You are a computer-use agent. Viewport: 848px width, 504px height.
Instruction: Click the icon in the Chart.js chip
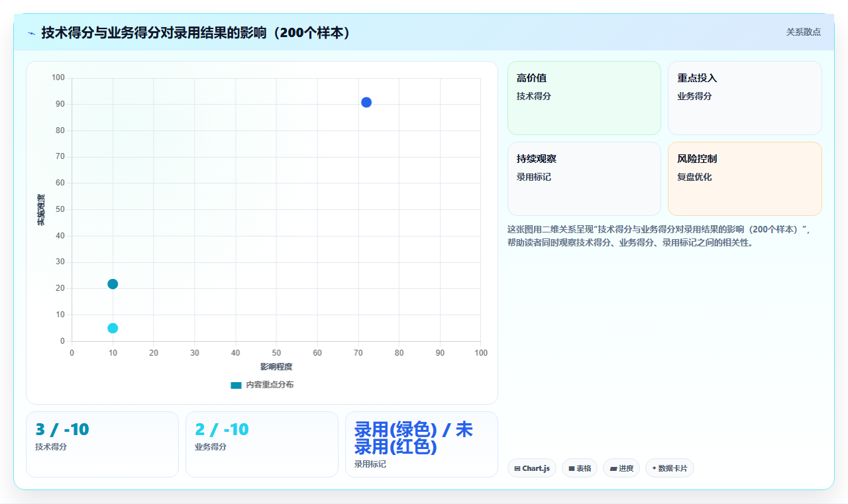pyautogui.click(x=517, y=469)
